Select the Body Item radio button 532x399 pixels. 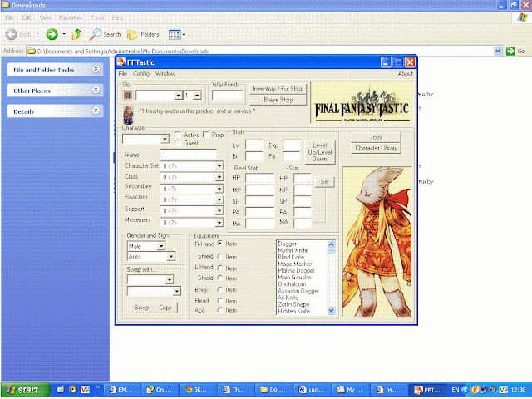tap(220, 290)
